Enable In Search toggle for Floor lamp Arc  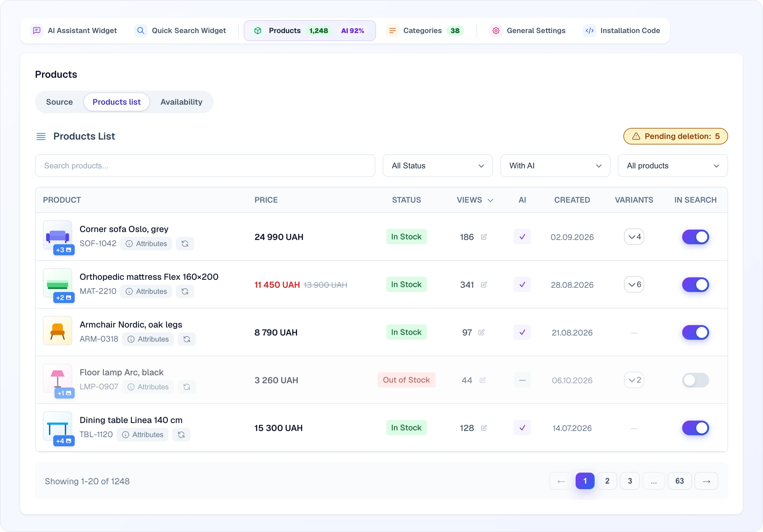tap(696, 380)
